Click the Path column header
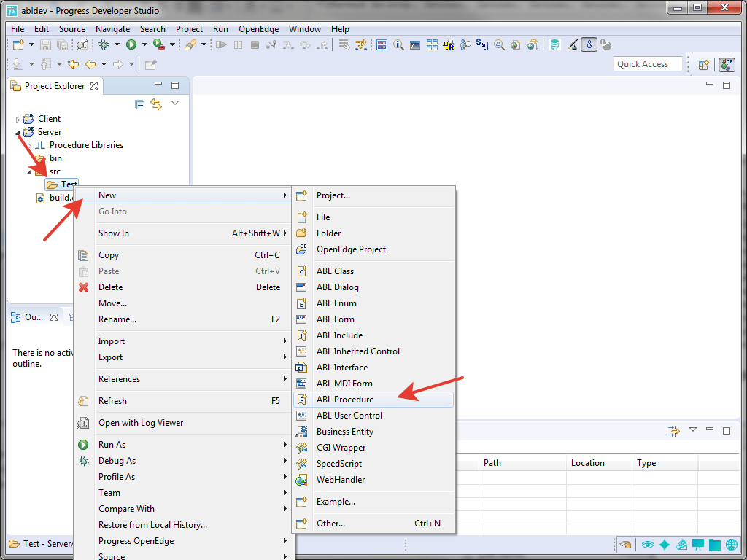747x560 pixels. pos(522,463)
